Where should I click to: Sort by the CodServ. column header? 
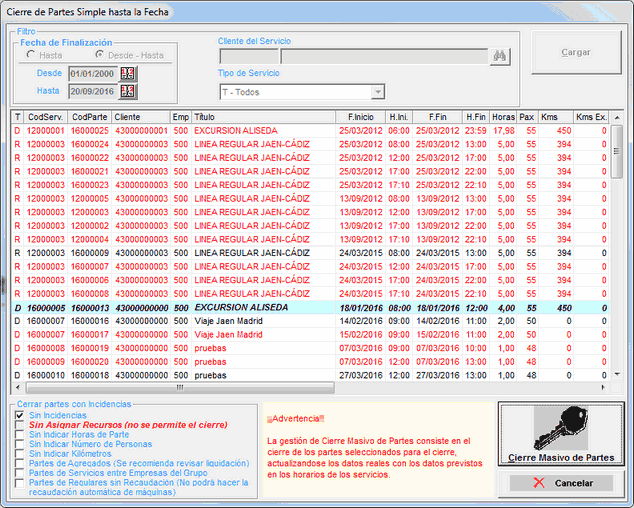coord(46,117)
